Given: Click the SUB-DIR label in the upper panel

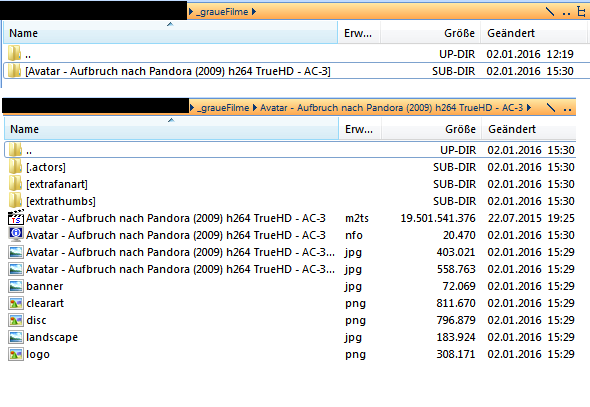Looking at the screenshot, I should (453, 71).
